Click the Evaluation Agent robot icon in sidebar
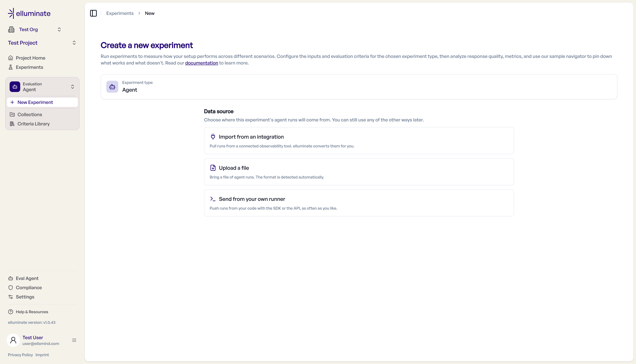 pos(15,87)
